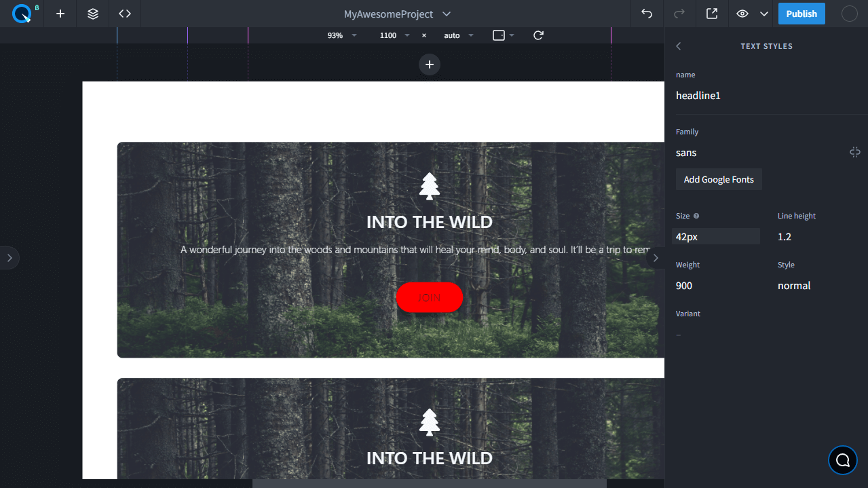This screenshot has height=488, width=868.
Task: Click the Publish button
Action: [x=801, y=14]
